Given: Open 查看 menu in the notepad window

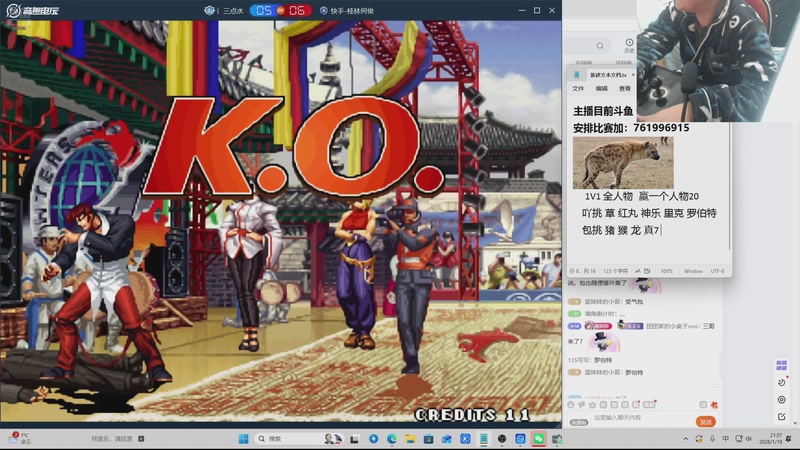Looking at the screenshot, I should coord(624,88).
